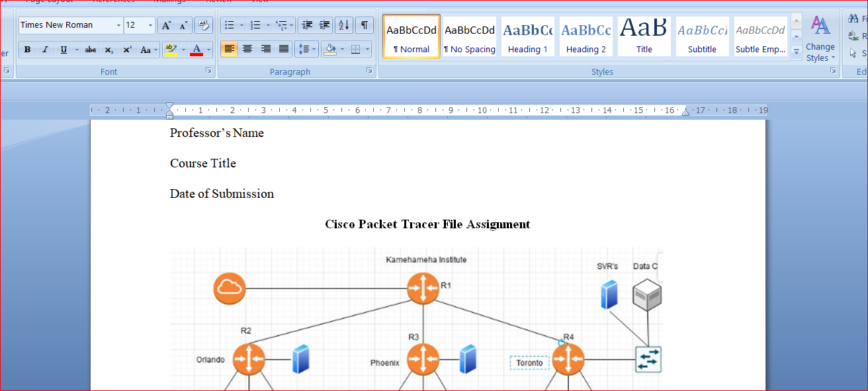The height and width of the screenshot is (391, 868).
Task: Click the 'Date of Submission' line
Action: pos(222,194)
